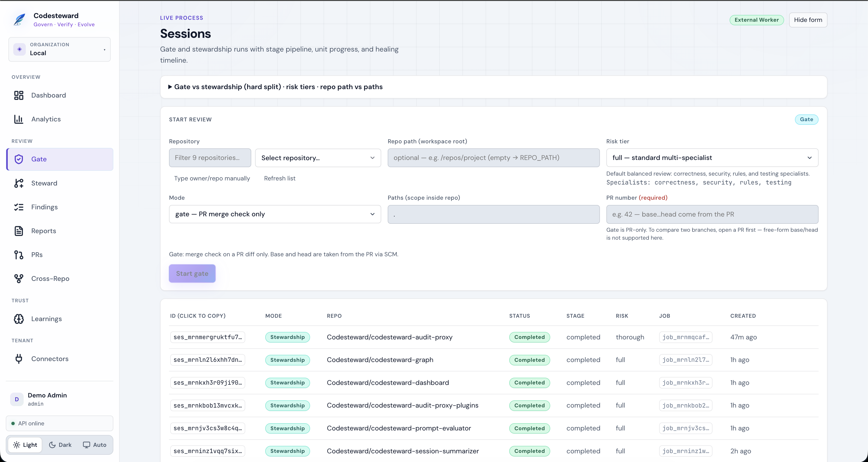
Task: Open the Mode gate dropdown
Action: click(x=275, y=214)
